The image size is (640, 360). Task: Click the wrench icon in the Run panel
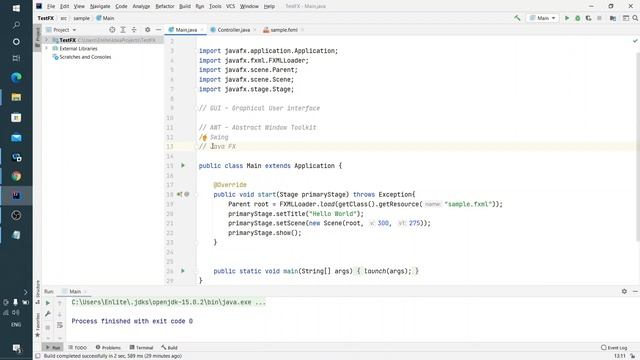[48, 314]
